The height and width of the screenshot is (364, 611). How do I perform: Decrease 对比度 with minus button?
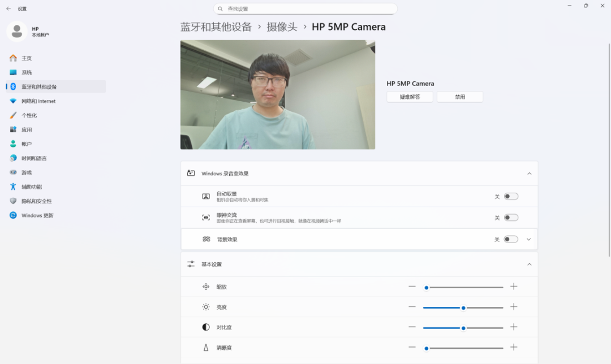point(412,327)
